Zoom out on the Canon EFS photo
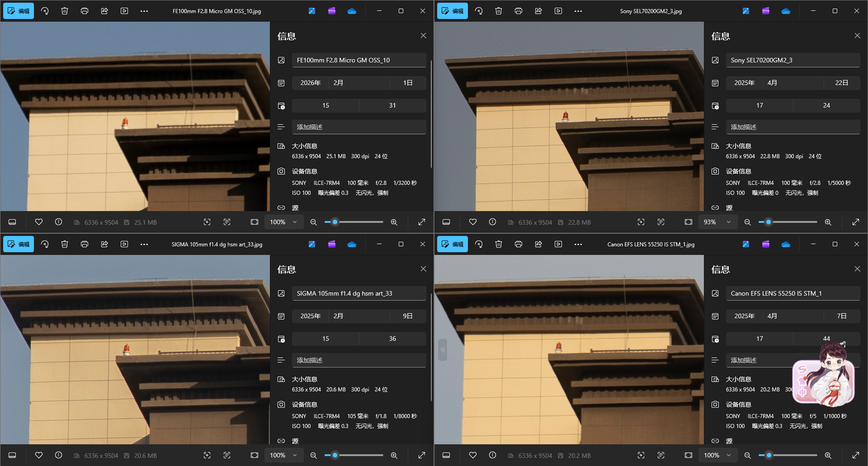 (x=748, y=455)
